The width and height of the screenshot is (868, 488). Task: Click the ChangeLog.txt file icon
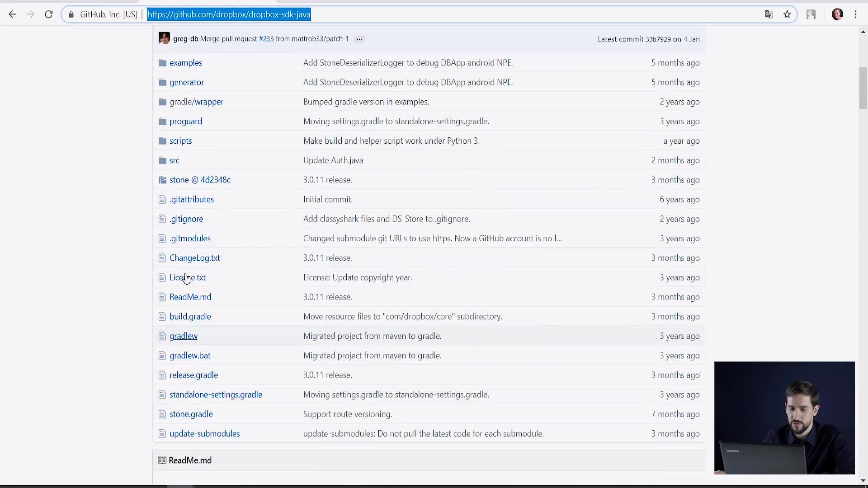pyautogui.click(x=162, y=258)
